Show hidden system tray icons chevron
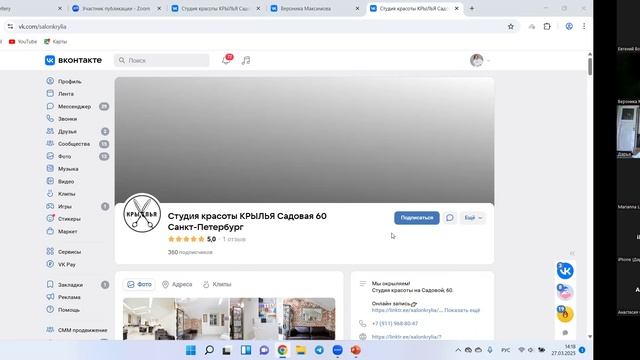640x360 pixels. tap(458, 350)
